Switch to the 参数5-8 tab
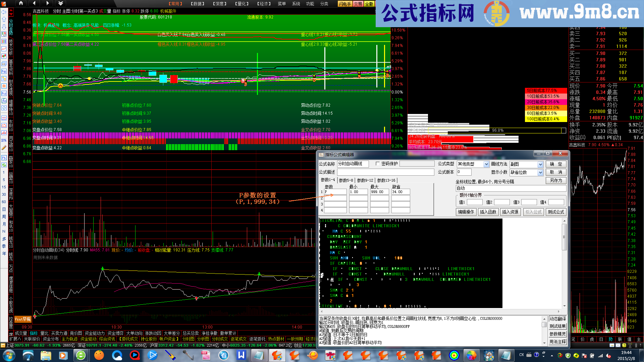Screen dimensions: 644x362 346,180
